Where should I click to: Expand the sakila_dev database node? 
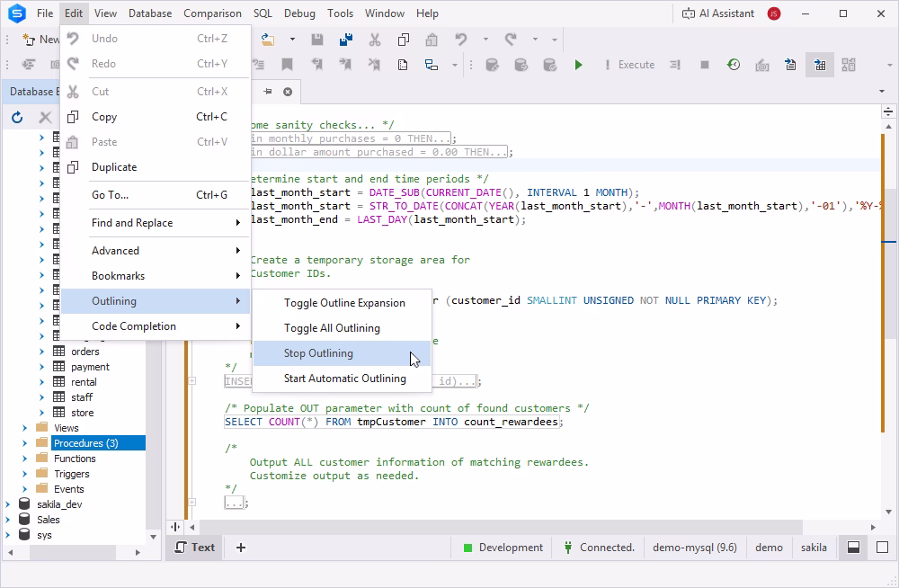[7, 504]
